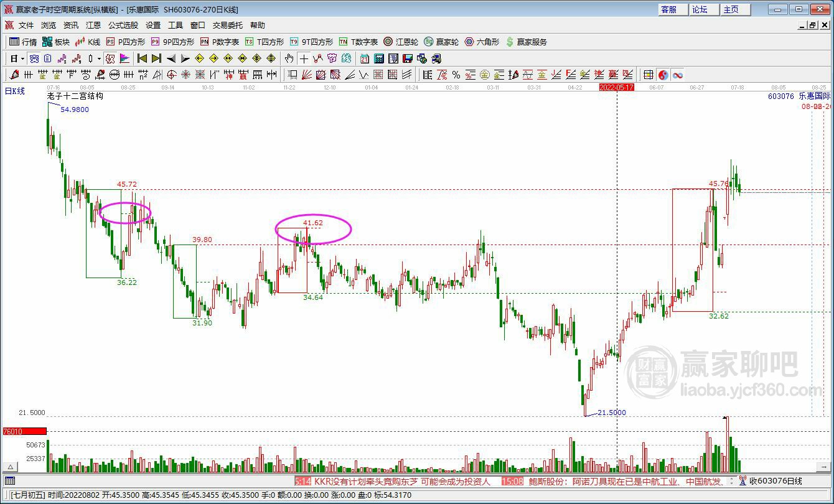The image size is (834, 504).
Task: Switch to the K线 candlestick chart
Action: 88,42
